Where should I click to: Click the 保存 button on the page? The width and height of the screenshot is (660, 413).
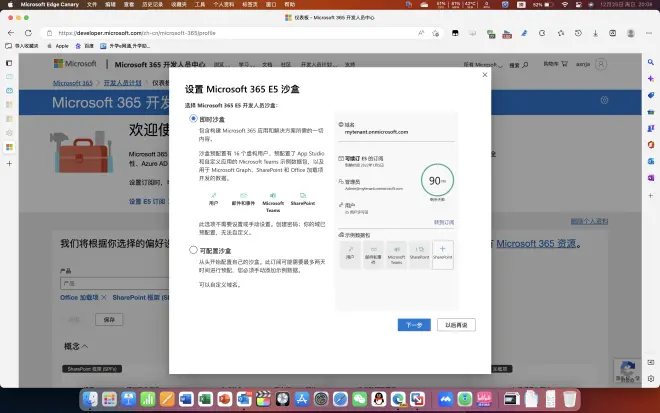tap(109, 320)
